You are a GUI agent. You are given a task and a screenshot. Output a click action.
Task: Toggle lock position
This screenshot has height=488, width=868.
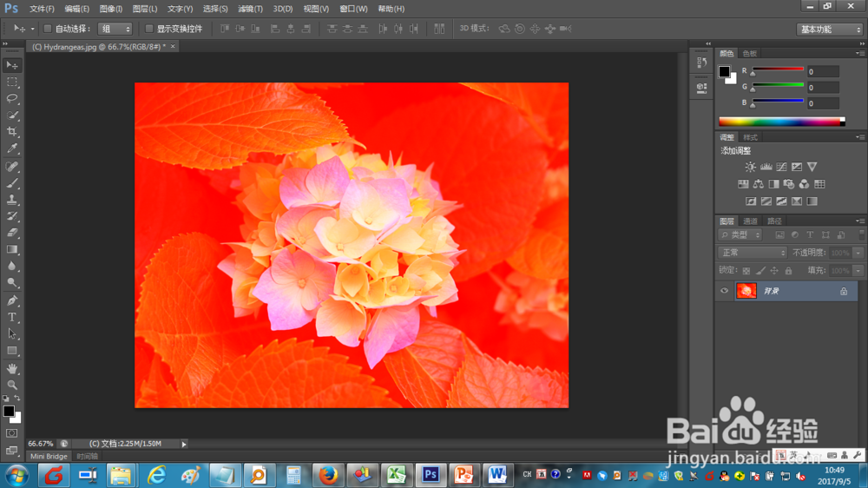click(x=774, y=271)
